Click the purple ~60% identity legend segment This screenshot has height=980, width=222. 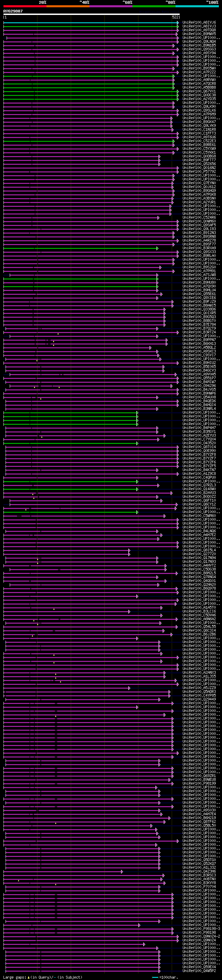[x=111, y=6]
